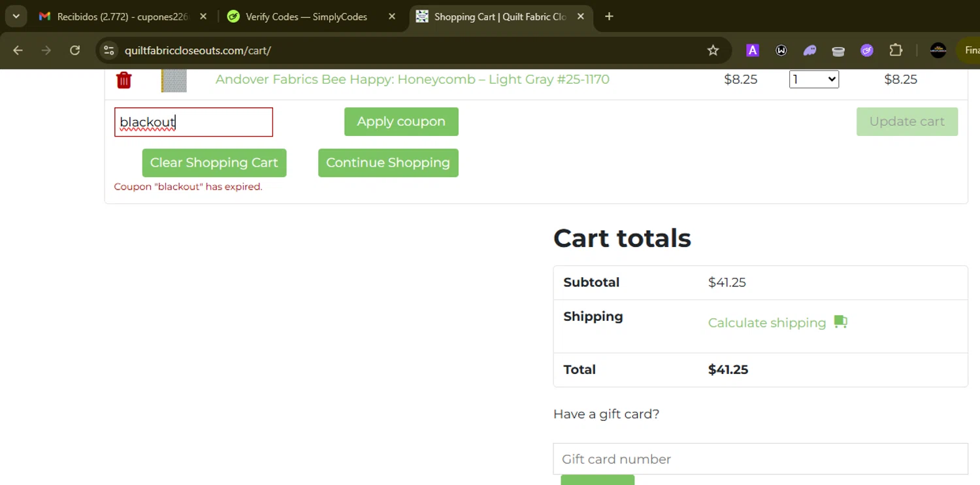This screenshot has width=980, height=485.
Task: Close the Shopping Cart tab
Action: (581, 16)
